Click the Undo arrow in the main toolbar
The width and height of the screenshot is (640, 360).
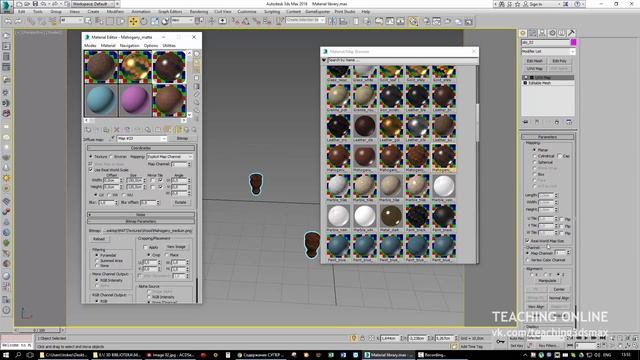(8, 21)
